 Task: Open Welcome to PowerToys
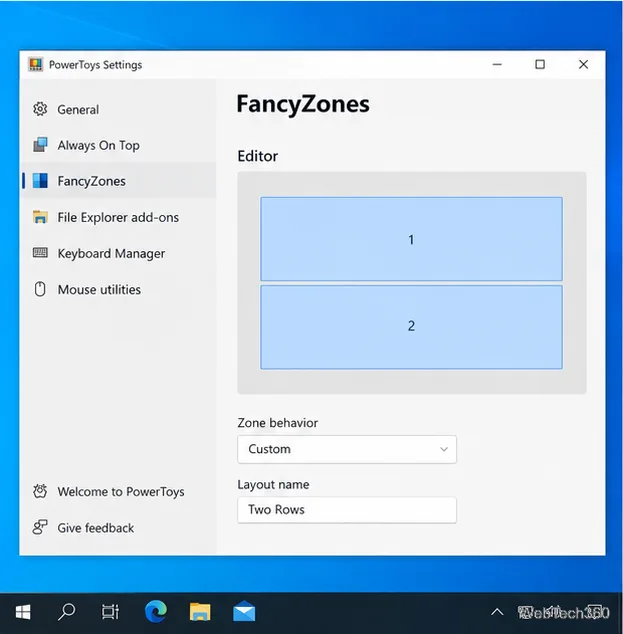(x=118, y=491)
